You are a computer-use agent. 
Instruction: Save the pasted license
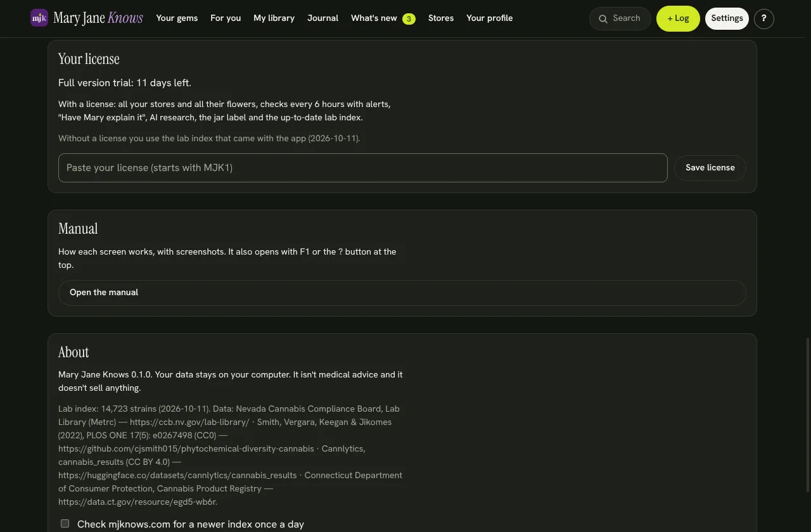710,168
